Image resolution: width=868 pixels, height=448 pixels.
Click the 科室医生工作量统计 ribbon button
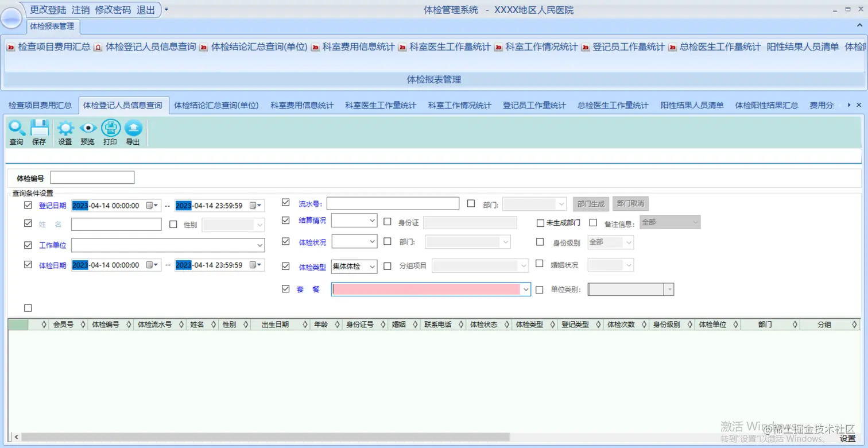[444, 47]
